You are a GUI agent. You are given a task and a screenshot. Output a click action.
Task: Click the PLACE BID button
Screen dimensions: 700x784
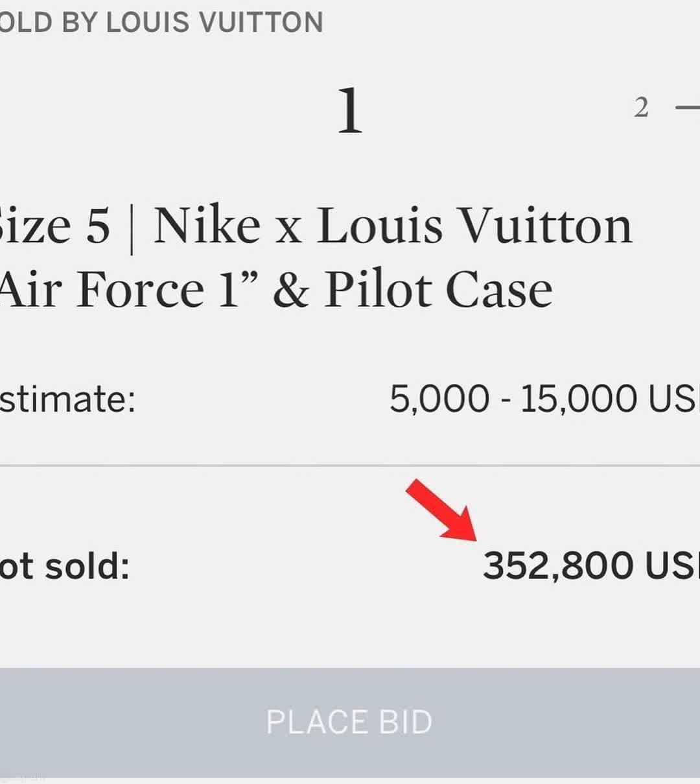click(x=349, y=722)
